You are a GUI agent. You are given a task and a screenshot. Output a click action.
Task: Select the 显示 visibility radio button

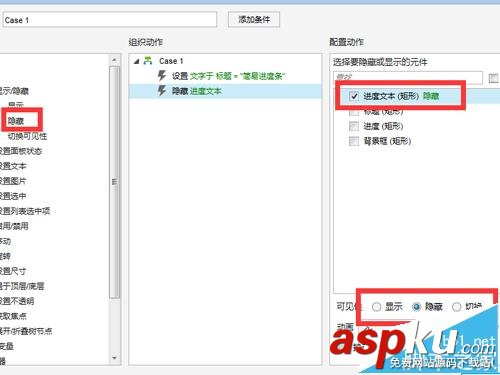click(377, 307)
